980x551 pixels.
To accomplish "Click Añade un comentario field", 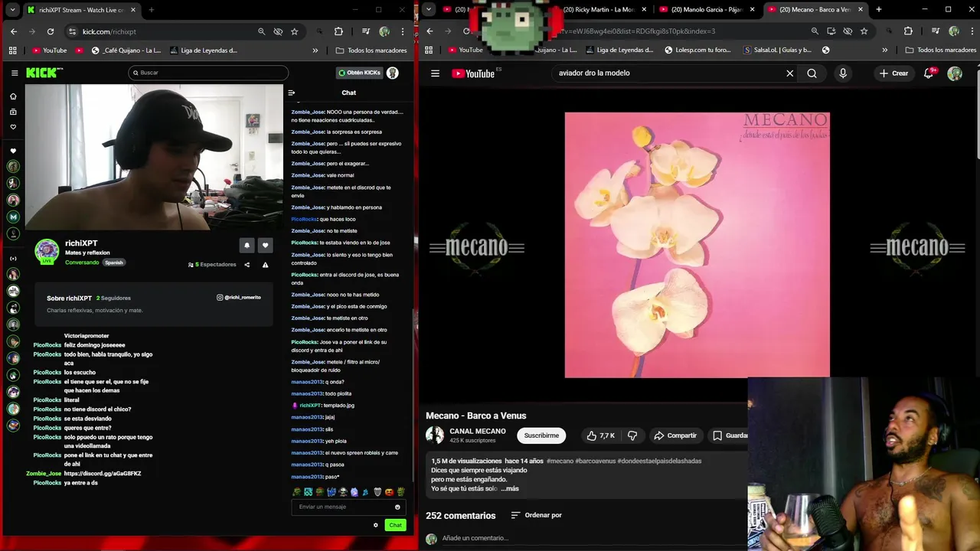I will (475, 538).
